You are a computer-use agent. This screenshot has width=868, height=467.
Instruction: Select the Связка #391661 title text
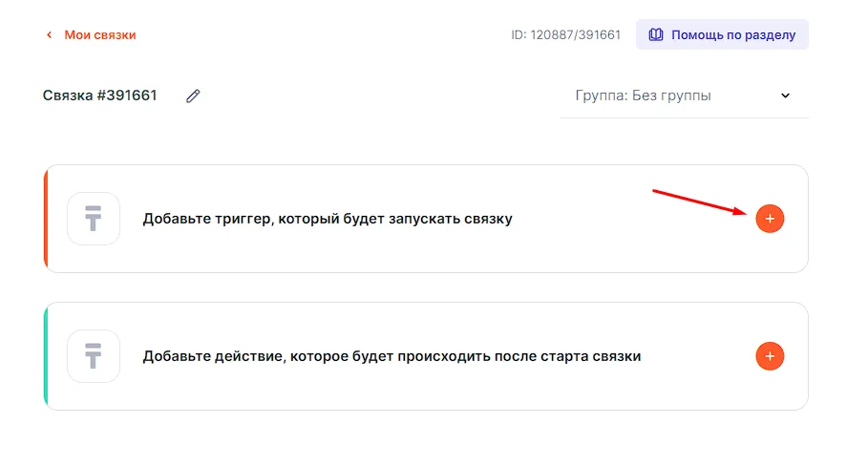point(100,96)
